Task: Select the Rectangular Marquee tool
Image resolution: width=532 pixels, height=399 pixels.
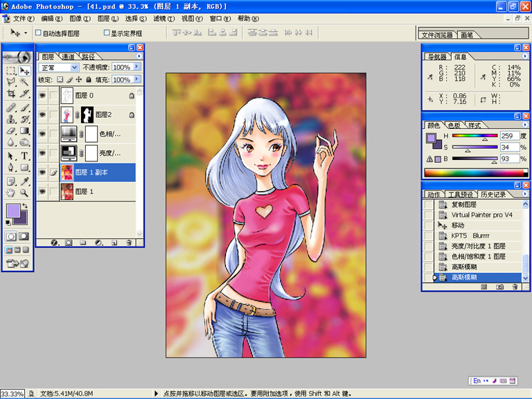Action: pyautogui.click(x=11, y=71)
